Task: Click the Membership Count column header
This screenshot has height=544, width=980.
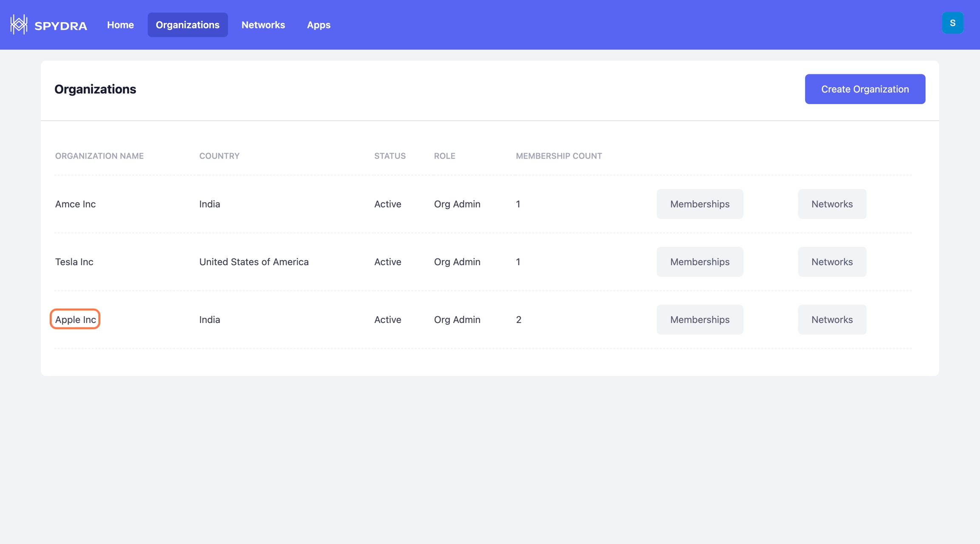Action: point(558,156)
